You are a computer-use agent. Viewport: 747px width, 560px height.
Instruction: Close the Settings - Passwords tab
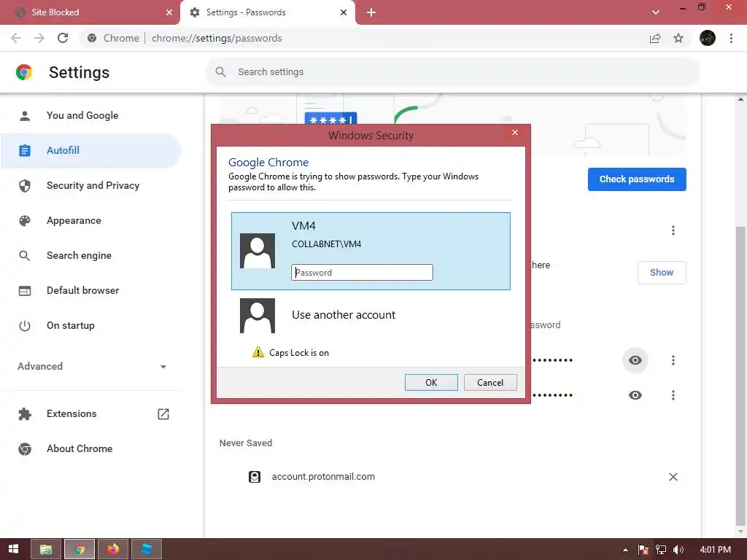[344, 12]
